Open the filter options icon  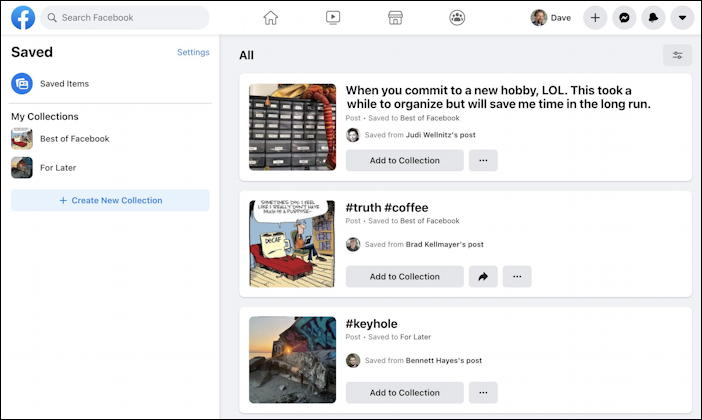(677, 56)
